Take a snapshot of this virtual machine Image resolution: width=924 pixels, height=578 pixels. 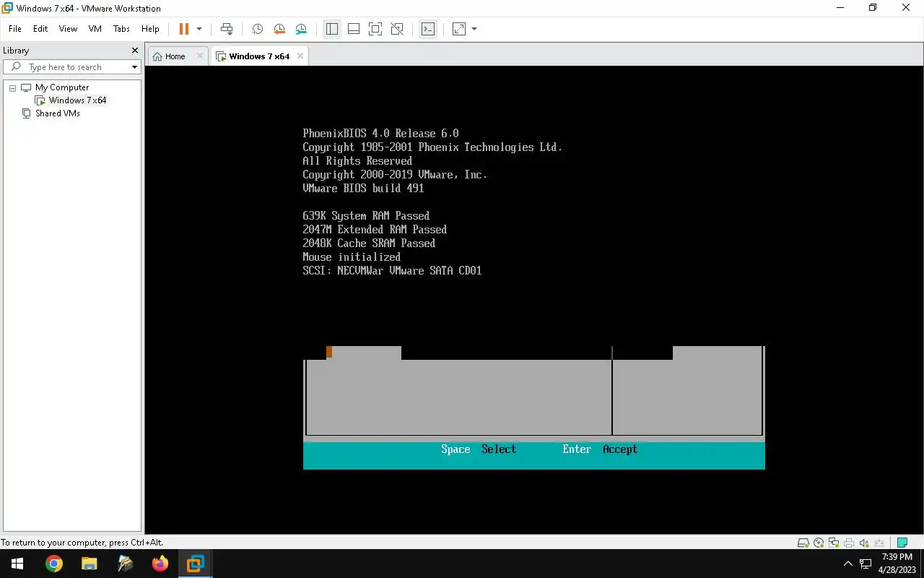[257, 29]
